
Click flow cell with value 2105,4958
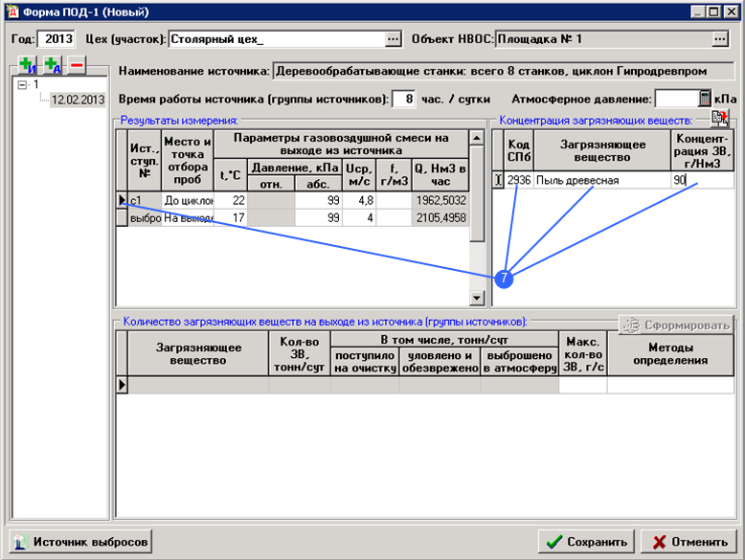pyautogui.click(x=440, y=218)
